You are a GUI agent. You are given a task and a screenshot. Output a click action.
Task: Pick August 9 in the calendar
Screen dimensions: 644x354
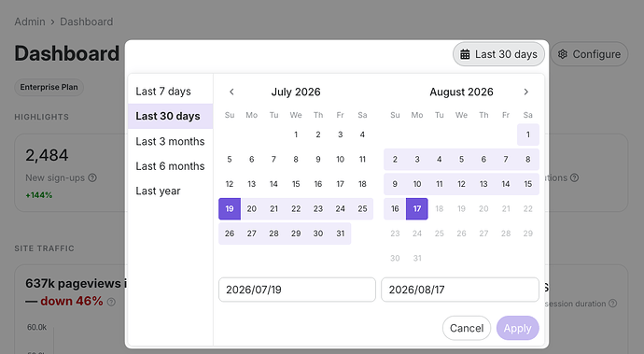[x=395, y=184]
